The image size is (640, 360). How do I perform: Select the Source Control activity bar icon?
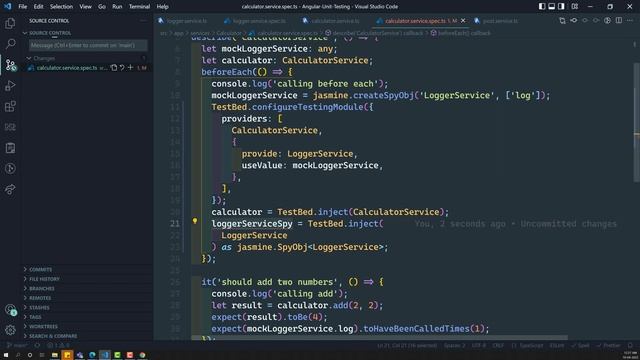tap(11, 65)
